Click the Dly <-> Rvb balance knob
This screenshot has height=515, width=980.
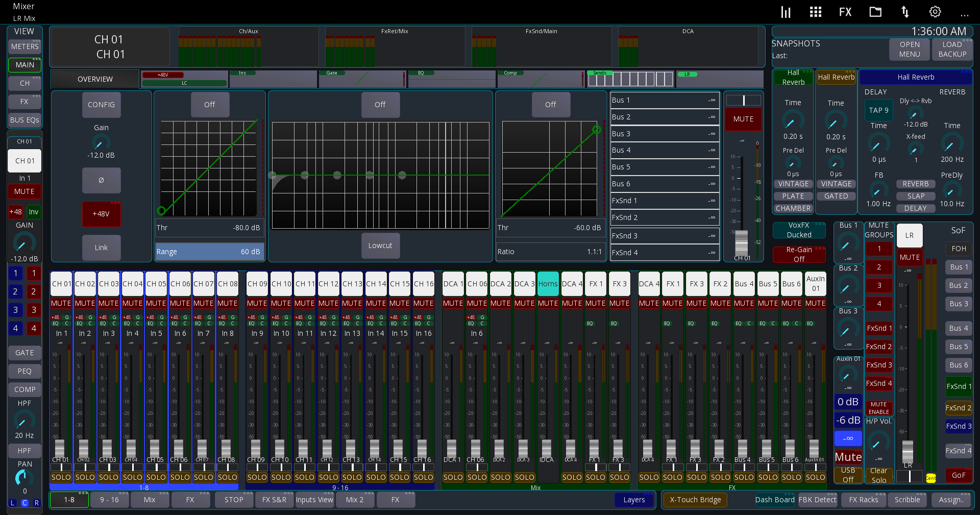tap(914, 113)
